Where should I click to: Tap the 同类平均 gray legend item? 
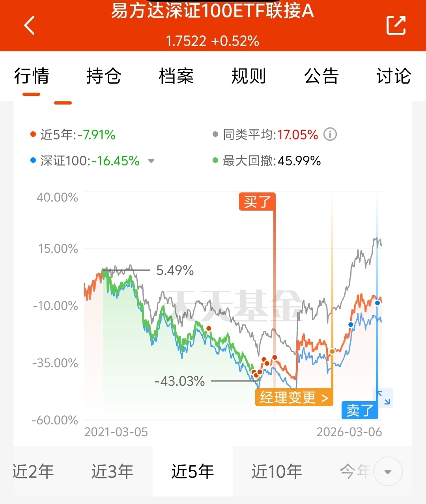[265, 134]
